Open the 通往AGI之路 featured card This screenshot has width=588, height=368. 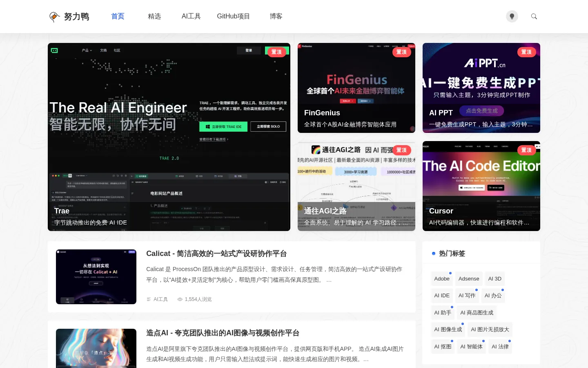[x=356, y=186]
